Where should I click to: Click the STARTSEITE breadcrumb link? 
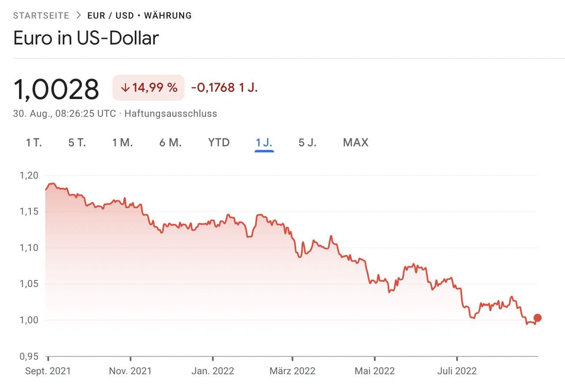tap(41, 15)
